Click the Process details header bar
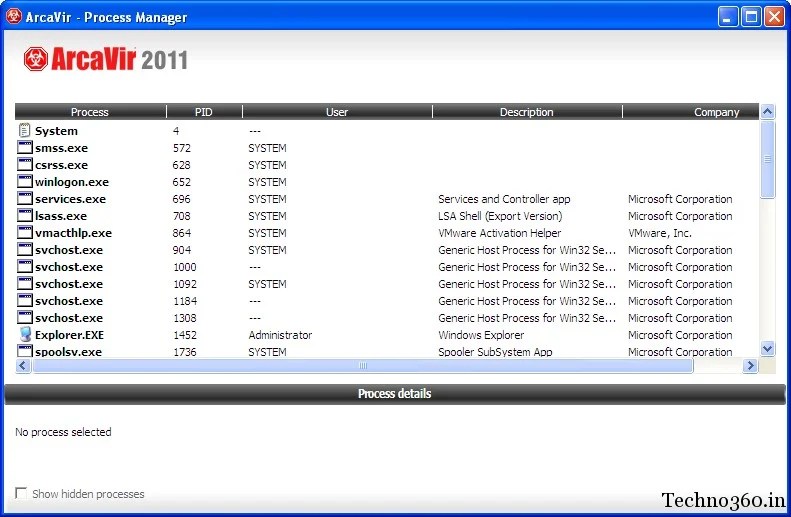 [x=394, y=393]
